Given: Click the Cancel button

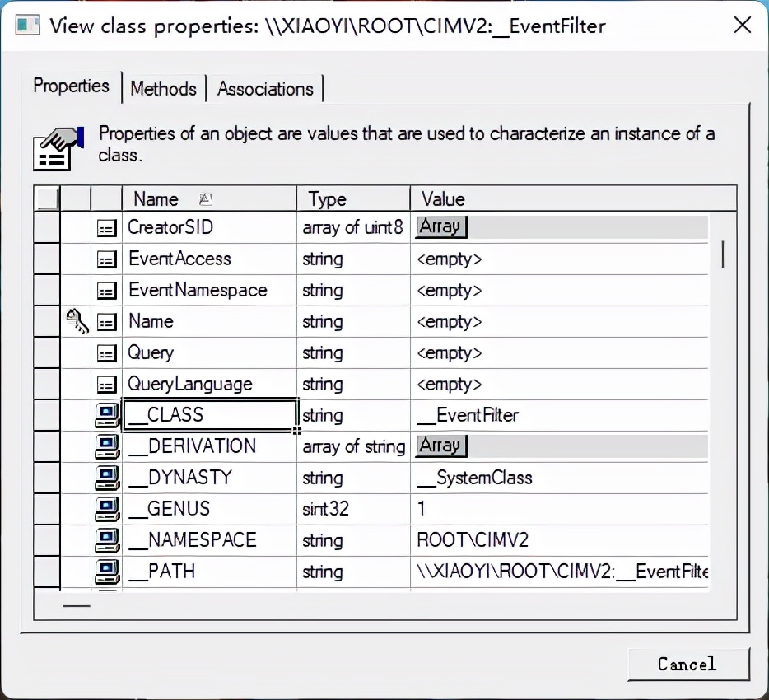Looking at the screenshot, I should (x=688, y=665).
